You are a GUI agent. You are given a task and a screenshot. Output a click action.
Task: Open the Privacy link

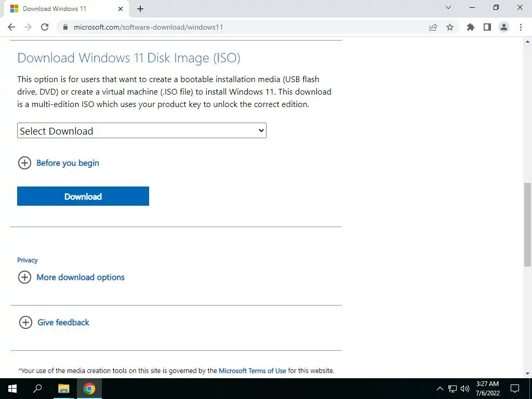point(27,260)
